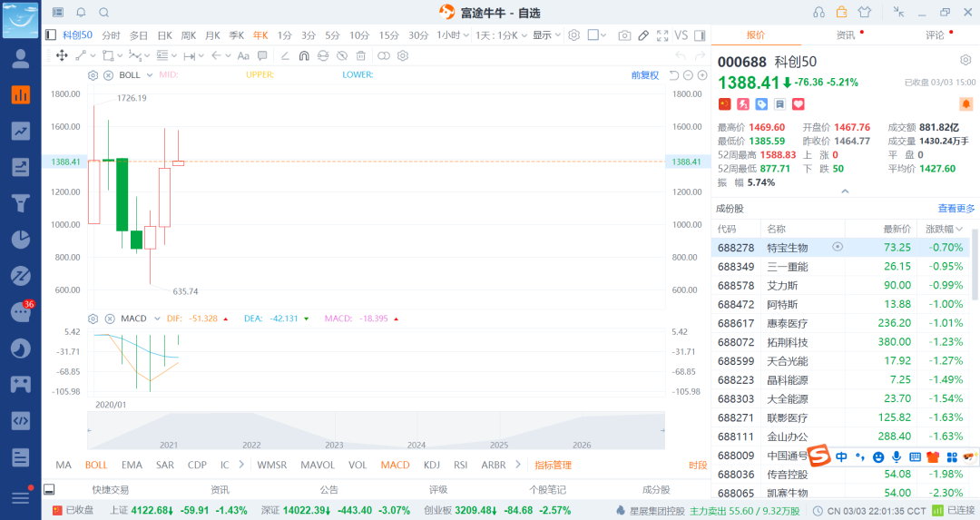Open the screenshot camera tool
The height and width of the screenshot is (520, 980).
click(623, 35)
